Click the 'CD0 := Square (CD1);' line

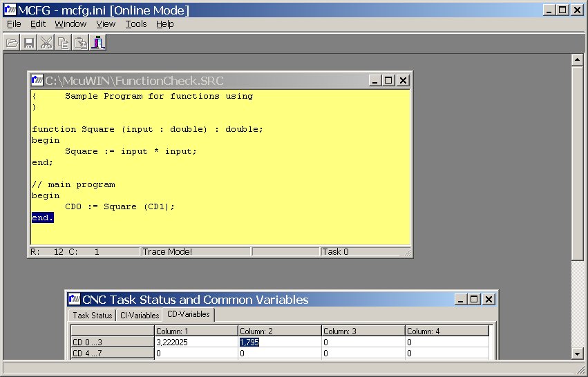click(120, 207)
